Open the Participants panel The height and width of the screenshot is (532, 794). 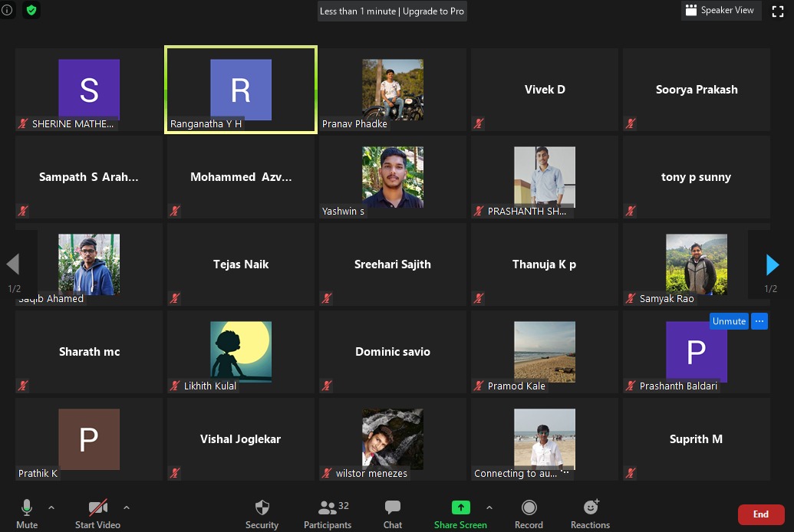(x=328, y=508)
